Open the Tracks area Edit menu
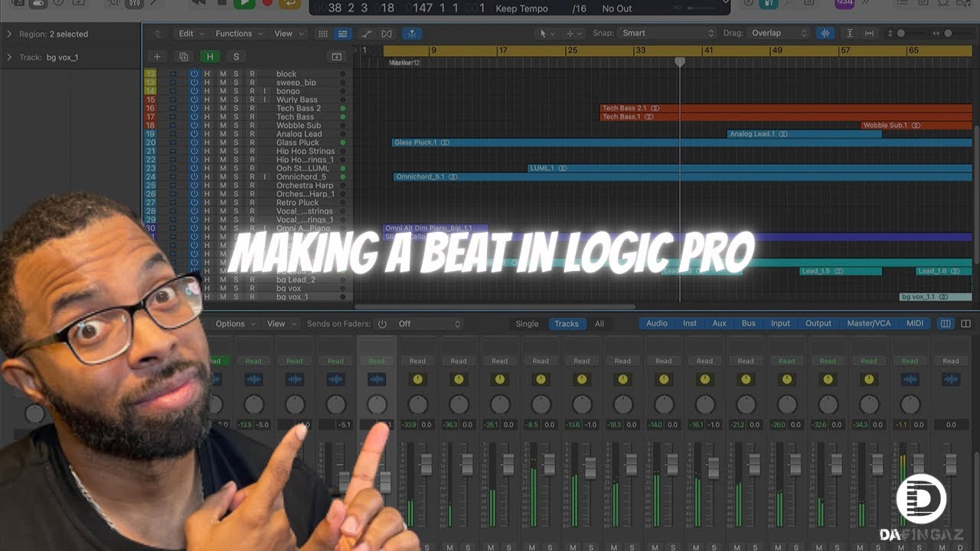 point(191,34)
